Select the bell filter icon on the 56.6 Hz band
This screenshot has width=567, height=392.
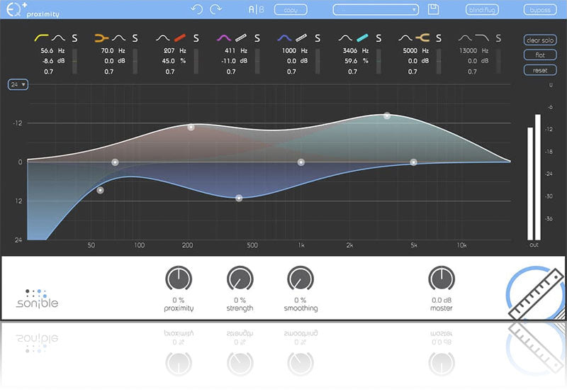click(x=58, y=38)
